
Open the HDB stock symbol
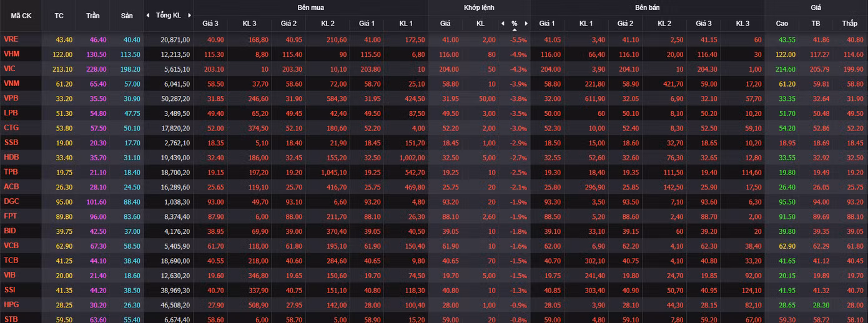click(x=11, y=157)
